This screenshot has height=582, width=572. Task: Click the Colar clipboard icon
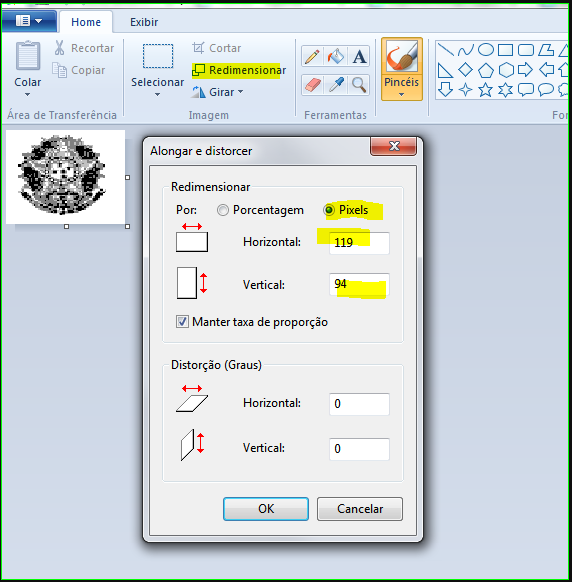click(28, 56)
